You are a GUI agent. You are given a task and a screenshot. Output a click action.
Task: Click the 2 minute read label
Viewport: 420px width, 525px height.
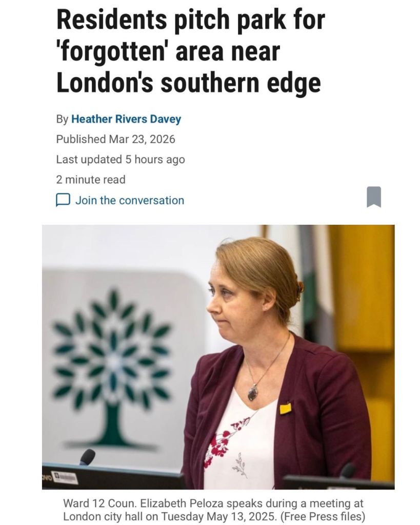pyautogui.click(x=91, y=180)
